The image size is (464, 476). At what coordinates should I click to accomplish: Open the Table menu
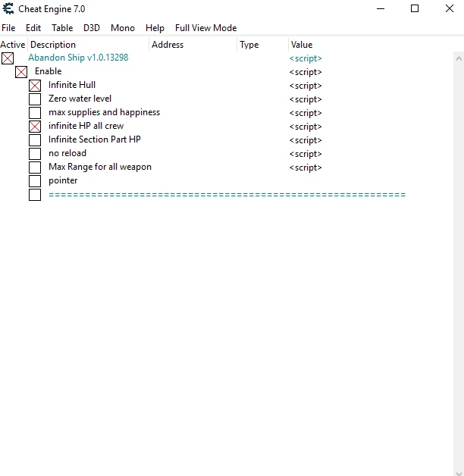tap(62, 28)
